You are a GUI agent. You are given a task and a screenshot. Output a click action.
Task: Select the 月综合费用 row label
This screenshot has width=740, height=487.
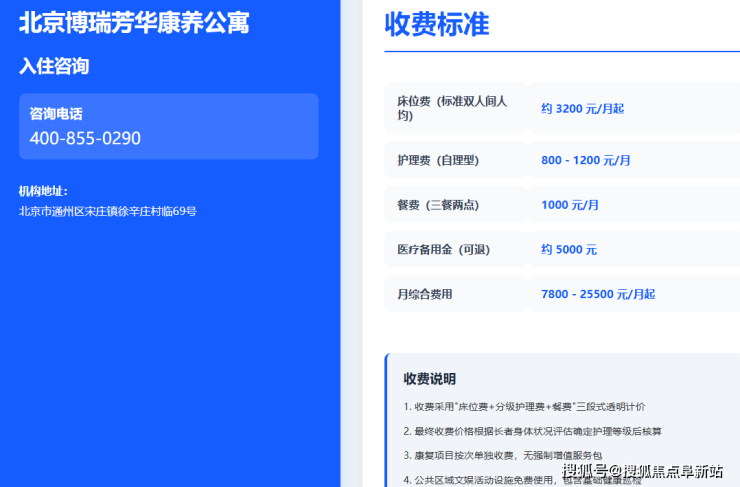[x=425, y=294]
